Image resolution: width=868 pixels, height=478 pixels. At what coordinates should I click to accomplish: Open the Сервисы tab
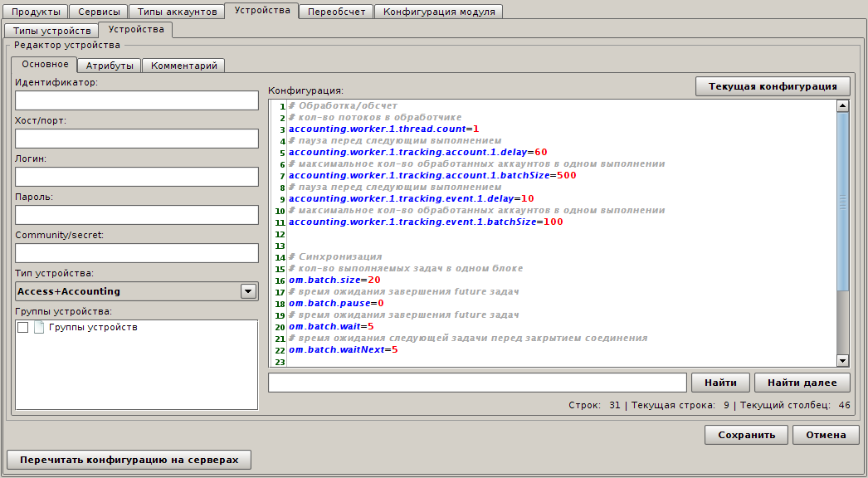click(99, 12)
